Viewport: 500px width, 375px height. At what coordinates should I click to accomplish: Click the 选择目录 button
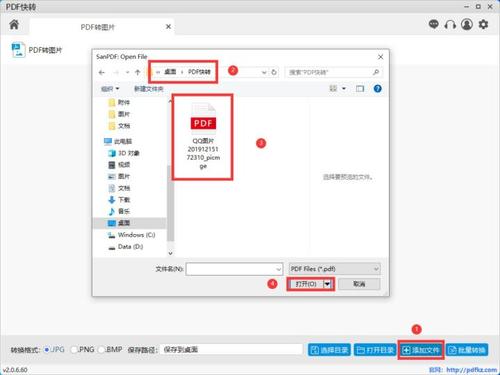(329, 350)
